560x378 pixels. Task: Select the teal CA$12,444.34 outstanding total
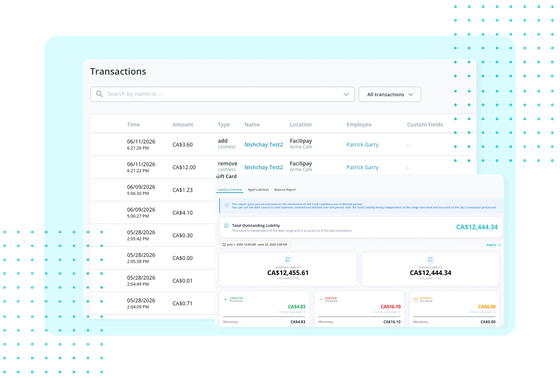(x=477, y=227)
